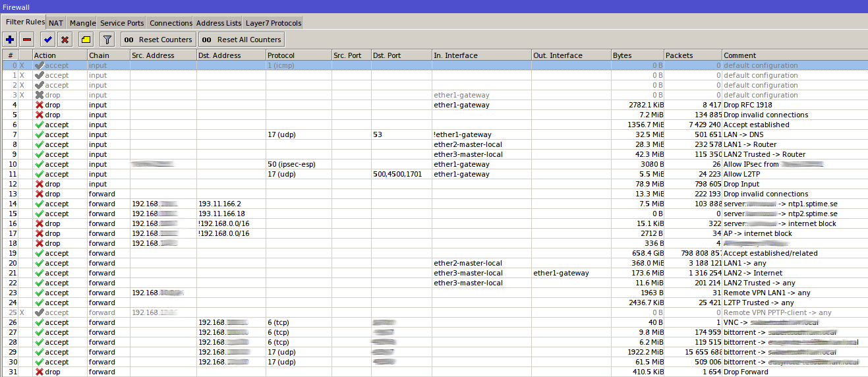Viewport: 868px width, 377px height.
Task: Click accept icon of rule 8
Action: [40, 144]
